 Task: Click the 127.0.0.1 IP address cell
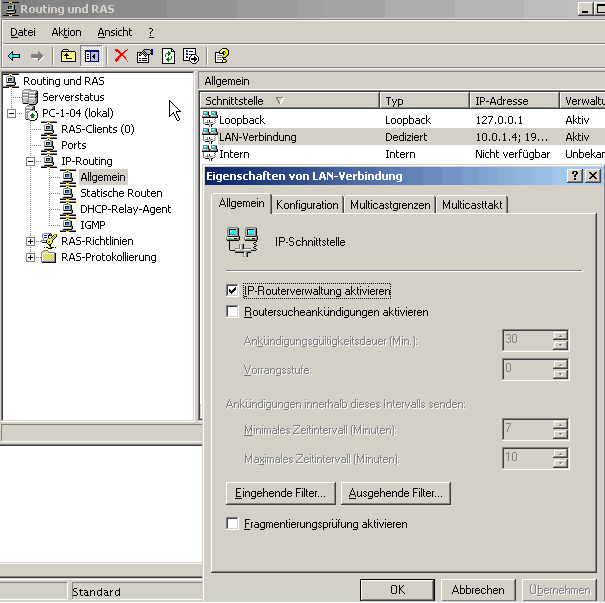[499, 120]
